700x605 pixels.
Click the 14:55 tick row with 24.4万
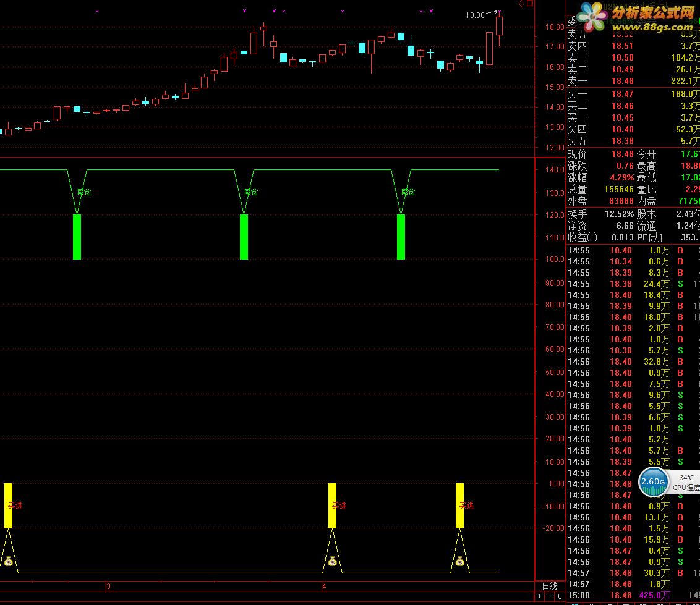[633, 284]
